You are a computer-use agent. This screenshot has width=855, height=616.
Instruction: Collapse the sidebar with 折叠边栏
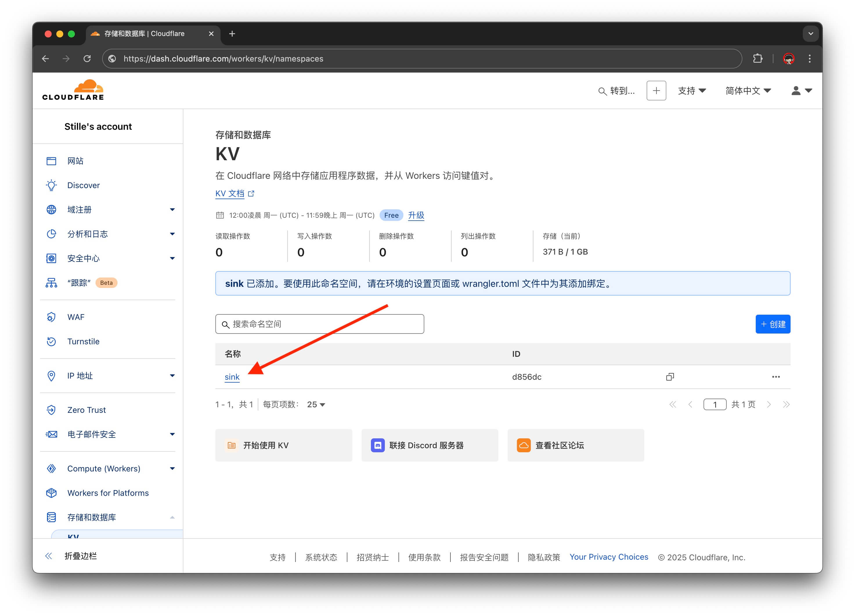(71, 556)
